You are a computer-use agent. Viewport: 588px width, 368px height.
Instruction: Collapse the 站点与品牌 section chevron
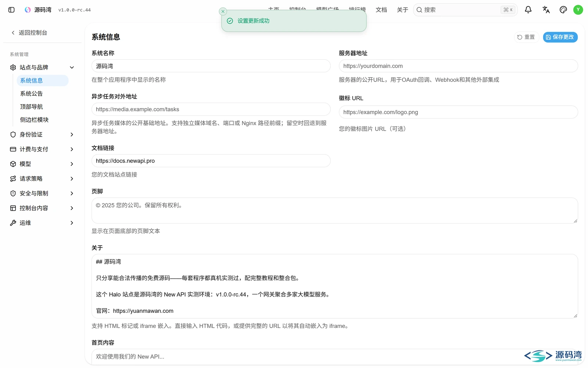point(72,67)
